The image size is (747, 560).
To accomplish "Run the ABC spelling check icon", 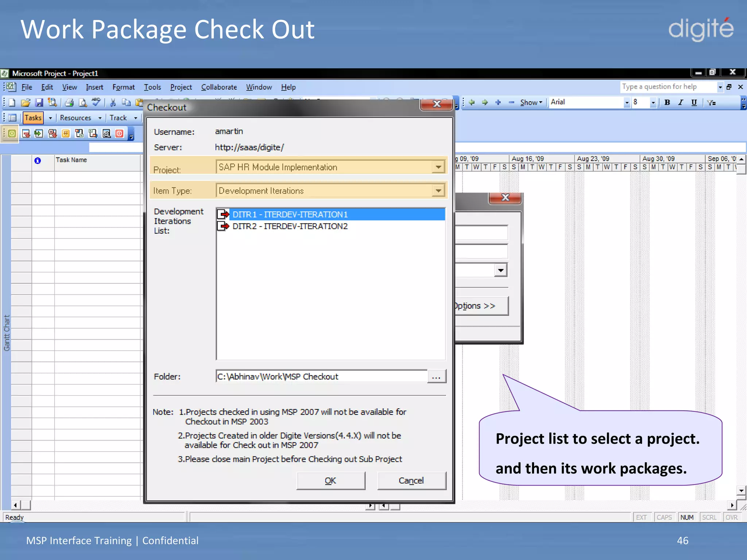I will (x=96, y=102).
